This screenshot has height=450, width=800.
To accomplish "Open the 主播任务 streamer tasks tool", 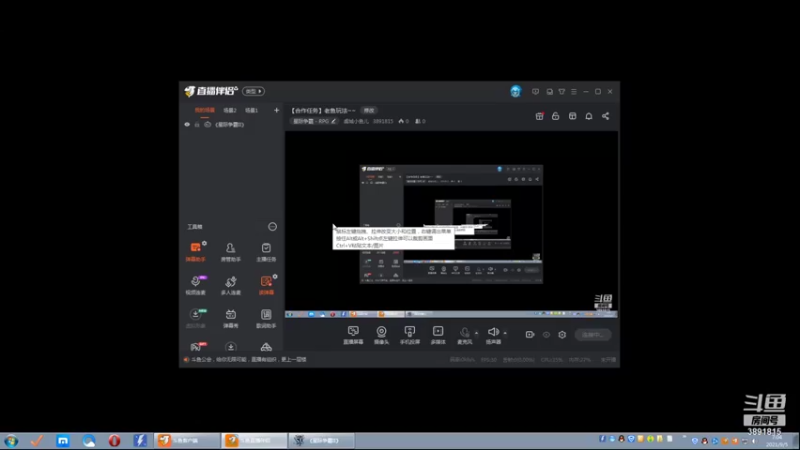I will pyautogui.click(x=266, y=252).
